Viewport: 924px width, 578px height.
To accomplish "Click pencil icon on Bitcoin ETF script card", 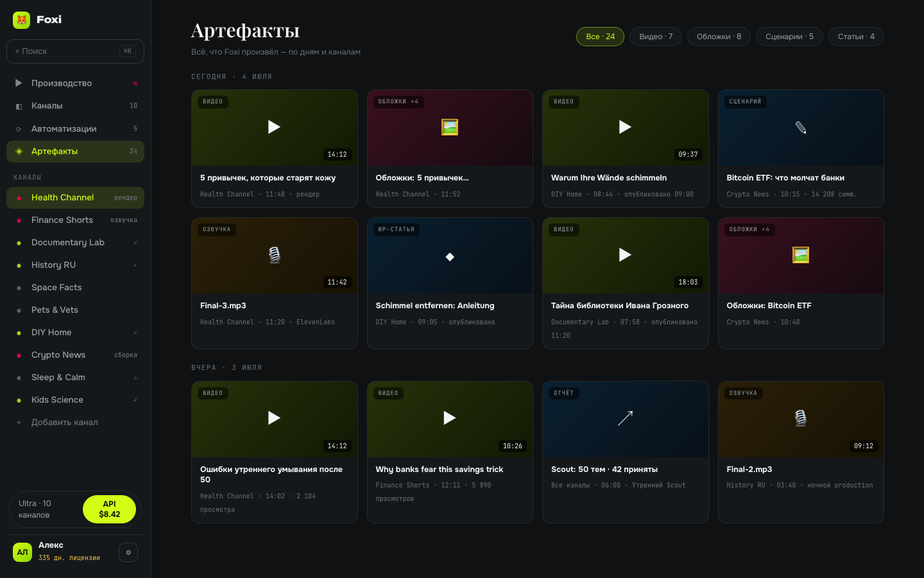I will (x=801, y=127).
